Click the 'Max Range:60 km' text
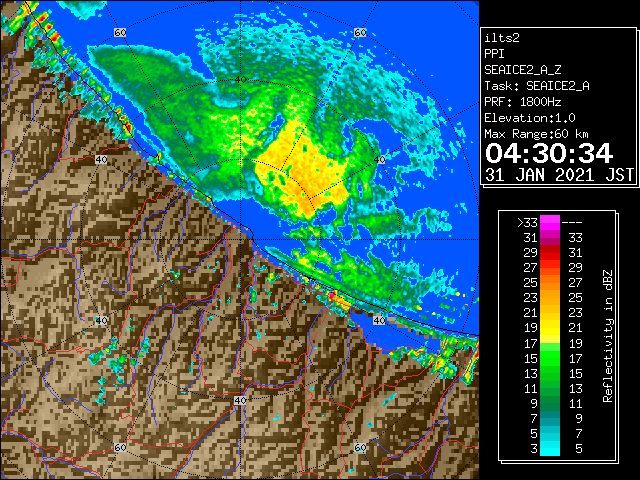 click(537, 134)
